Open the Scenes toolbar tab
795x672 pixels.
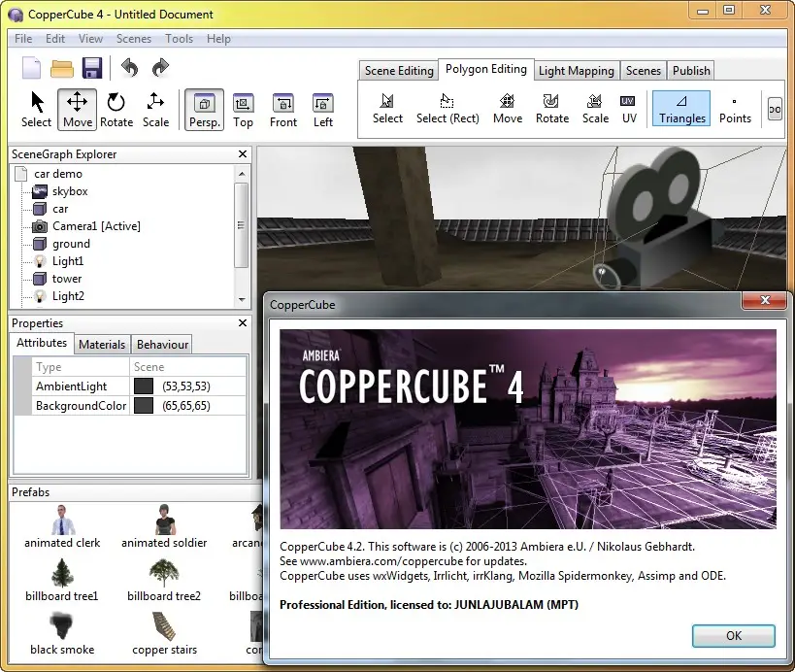pyautogui.click(x=643, y=71)
